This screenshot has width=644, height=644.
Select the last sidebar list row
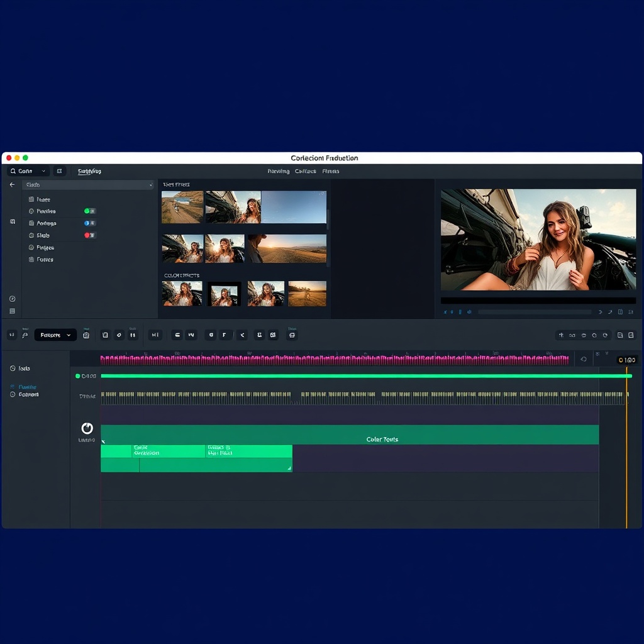41,260
